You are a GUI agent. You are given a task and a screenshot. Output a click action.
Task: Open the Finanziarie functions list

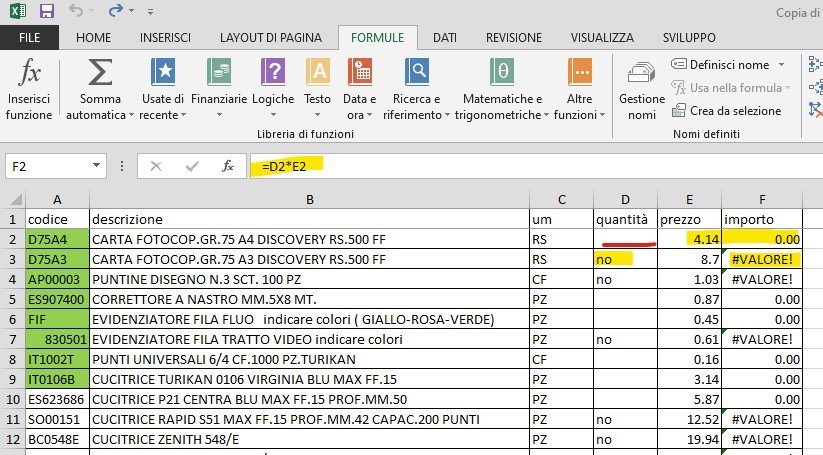tap(219, 89)
